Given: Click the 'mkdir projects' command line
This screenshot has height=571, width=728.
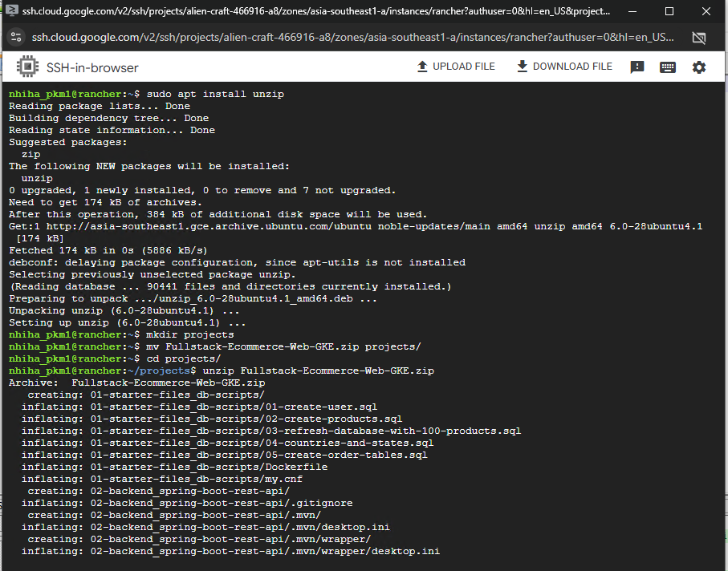Looking at the screenshot, I should pos(189,334).
